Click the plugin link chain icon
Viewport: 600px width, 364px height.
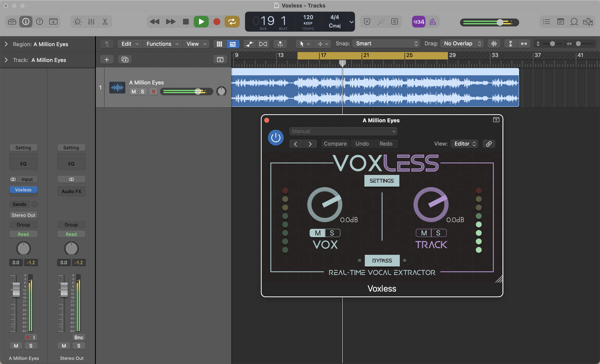tap(488, 144)
